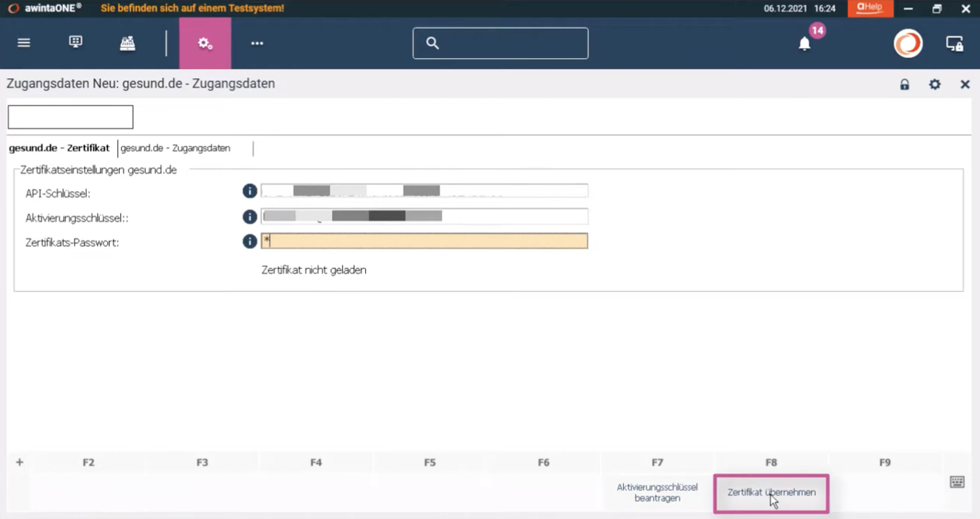Viewport: 980px width, 519px height.
Task: Open page settings gear icon
Action: [x=935, y=84]
